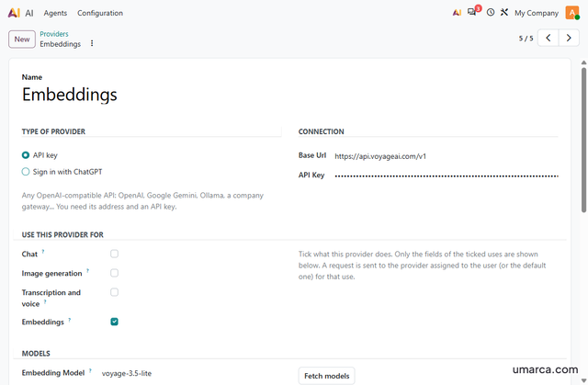Click the 'Embeddings' breadcrumb text

pyautogui.click(x=60, y=44)
